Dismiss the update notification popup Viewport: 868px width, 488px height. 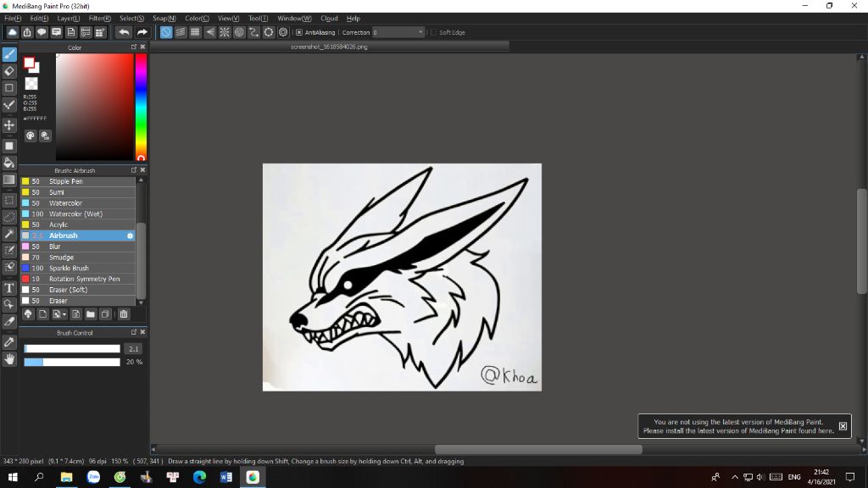click(x=843, y=426)
